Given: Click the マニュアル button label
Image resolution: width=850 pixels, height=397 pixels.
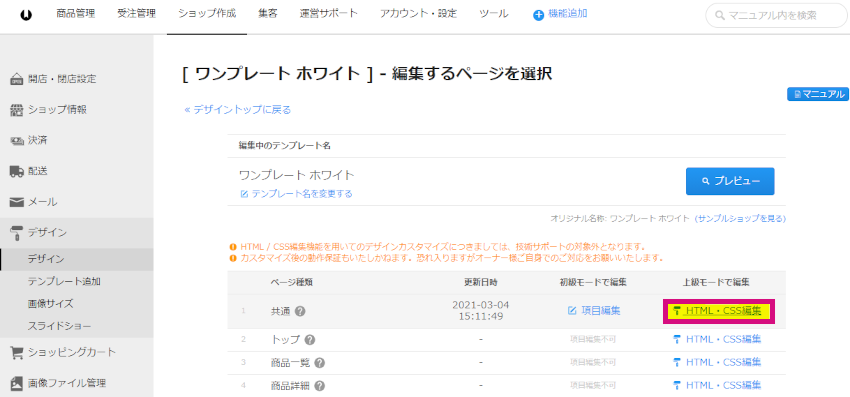Looking at the screenshot, I should (x=823, y=94).
